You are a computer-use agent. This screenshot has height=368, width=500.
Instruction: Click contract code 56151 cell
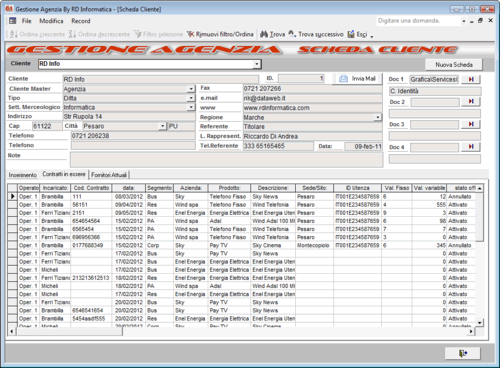click(x=91, y=205)
